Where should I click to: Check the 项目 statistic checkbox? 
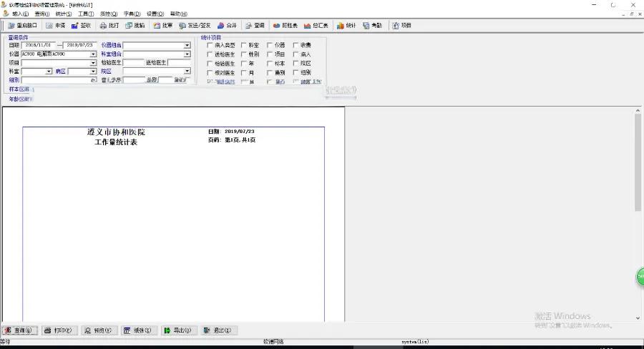click(x=270, y=54)
